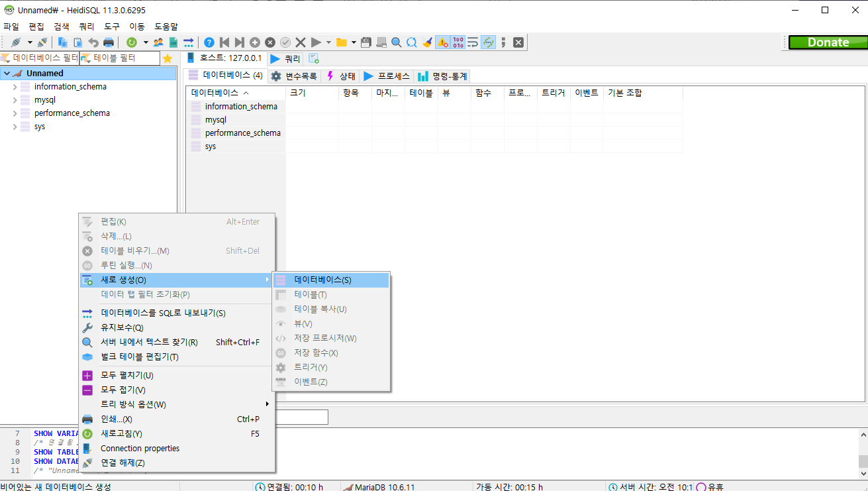Toggle the Stop on errors warning icon

(x=442, y=42)
